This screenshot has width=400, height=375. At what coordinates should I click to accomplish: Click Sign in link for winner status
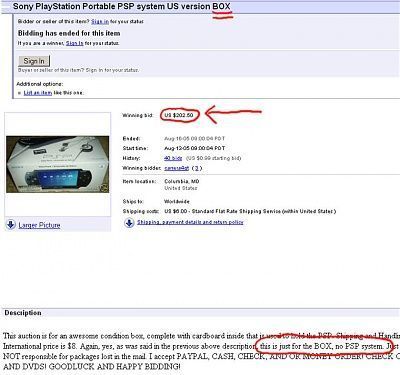[x=74, y=43]
